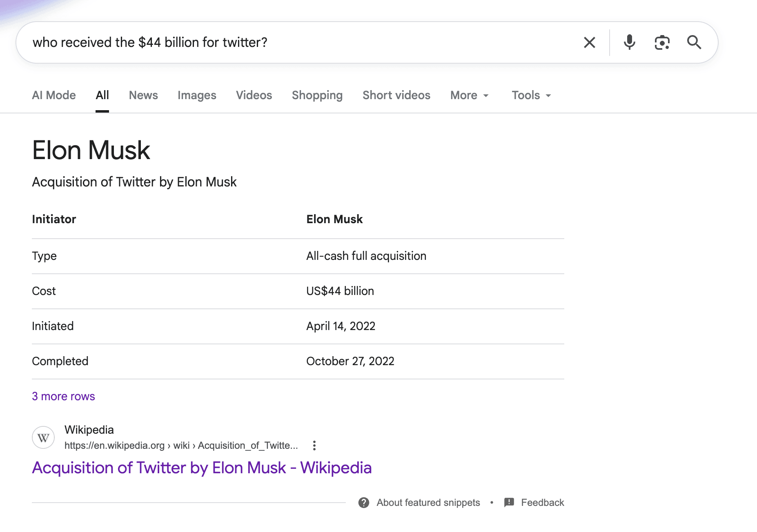This screenshot has width=757, height=532.
Task: Click the question mark About snippets icon
Action: 363,503
